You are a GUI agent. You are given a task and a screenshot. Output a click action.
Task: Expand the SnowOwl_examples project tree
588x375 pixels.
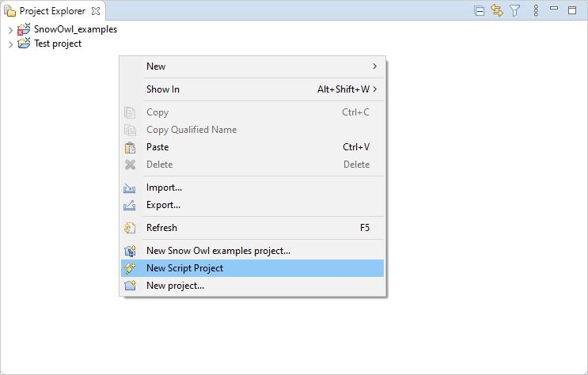(10, 29)
